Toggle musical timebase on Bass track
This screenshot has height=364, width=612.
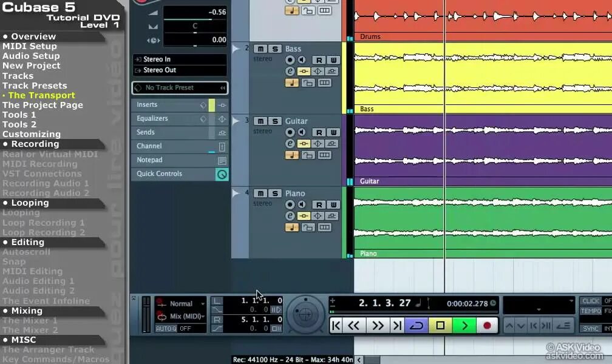coord(292,83)
